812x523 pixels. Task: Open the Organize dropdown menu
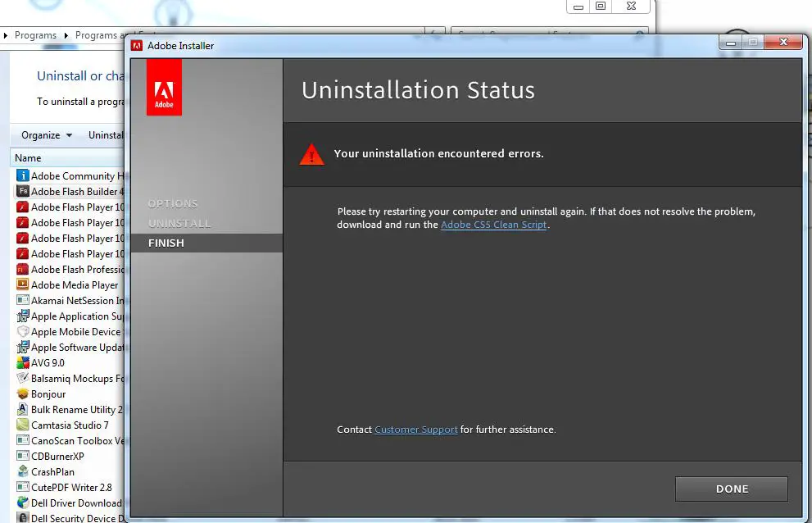[46, 135]
